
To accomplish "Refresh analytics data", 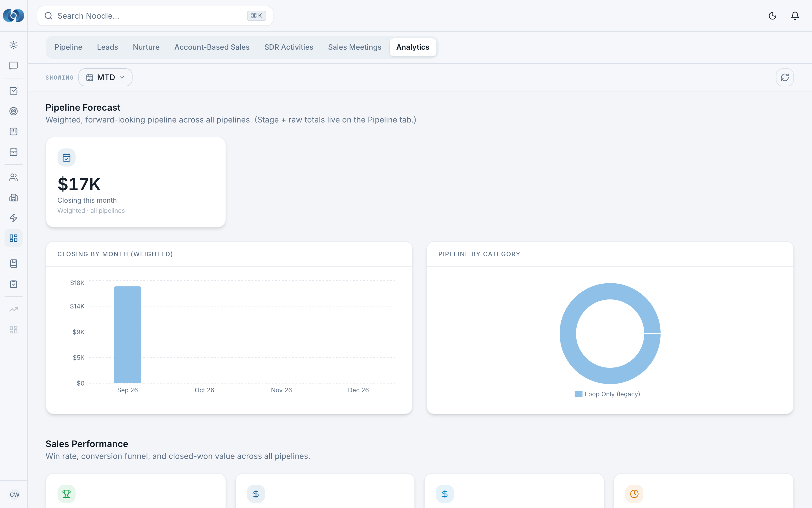I will [x=785, y=77].
